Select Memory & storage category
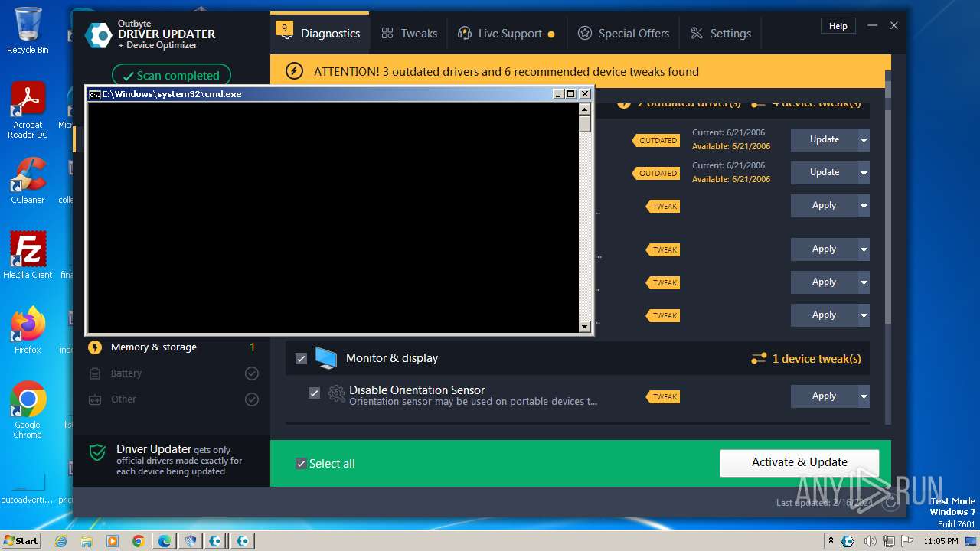 pos(172,347)
